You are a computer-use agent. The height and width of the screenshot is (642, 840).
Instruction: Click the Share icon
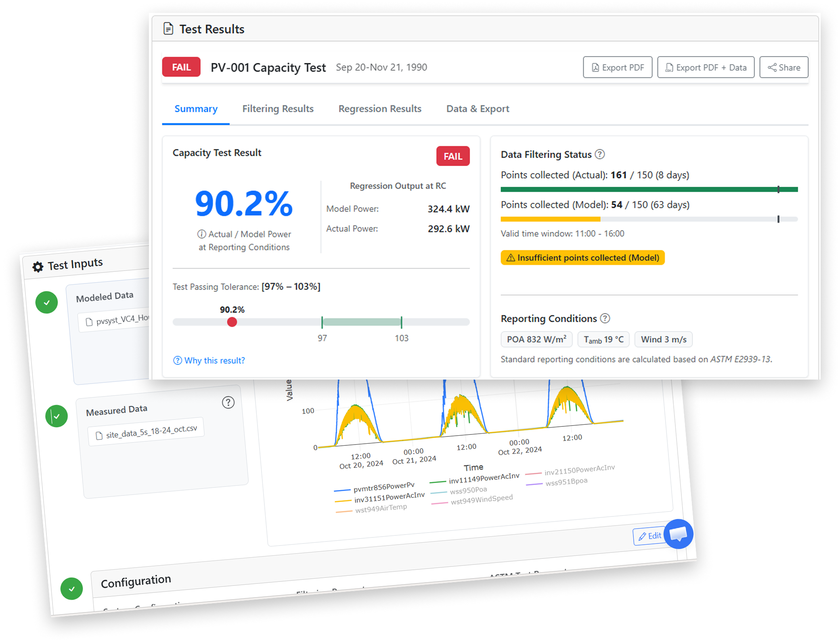773,67
